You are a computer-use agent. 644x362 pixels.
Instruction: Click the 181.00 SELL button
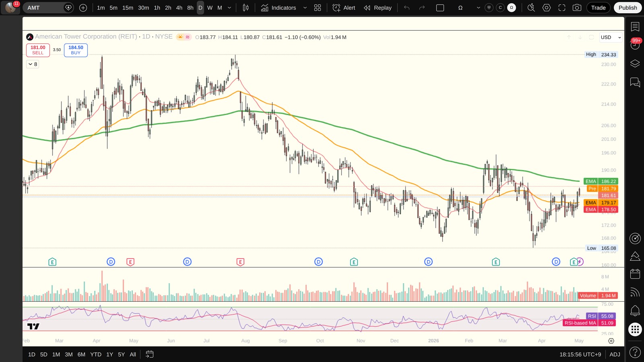click(38, 50)
